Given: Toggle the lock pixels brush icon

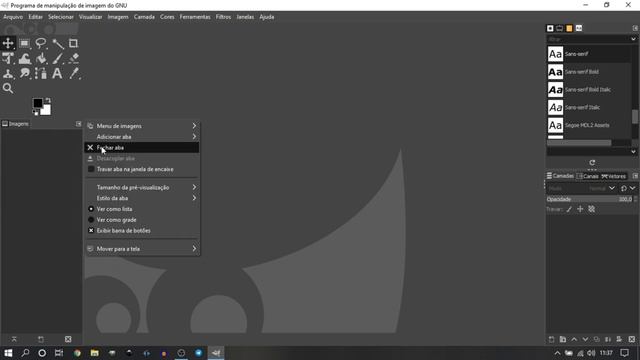Looking at the screenshot, I should pos(569,209).
